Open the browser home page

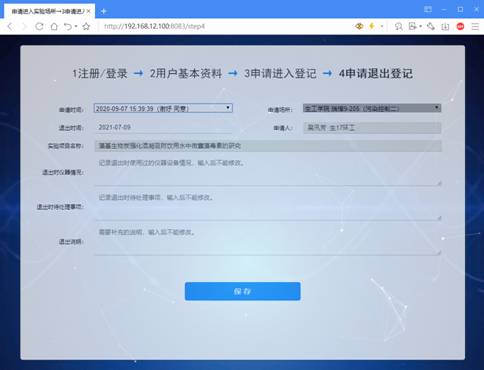click(54, 26)
